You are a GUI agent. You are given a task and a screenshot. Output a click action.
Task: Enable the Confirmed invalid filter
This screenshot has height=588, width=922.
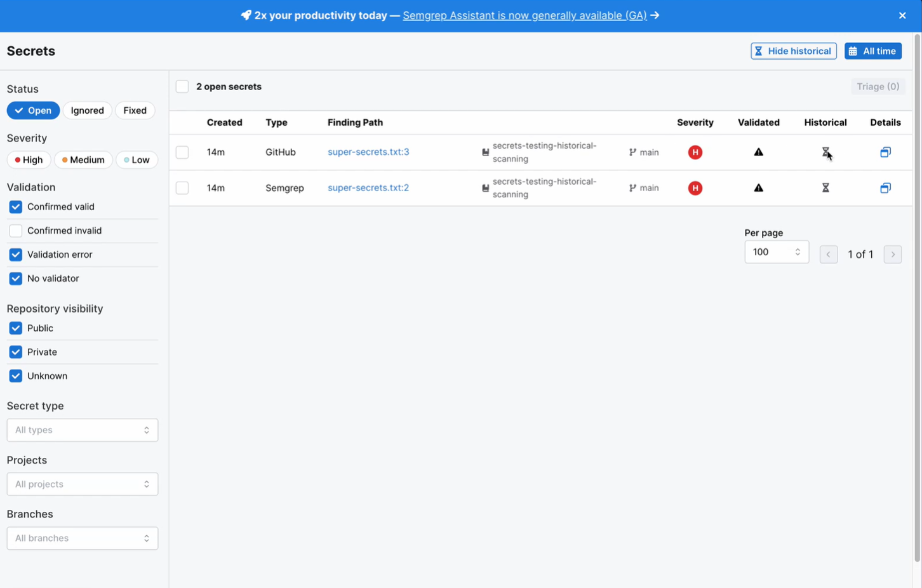[x=15, y=231]
